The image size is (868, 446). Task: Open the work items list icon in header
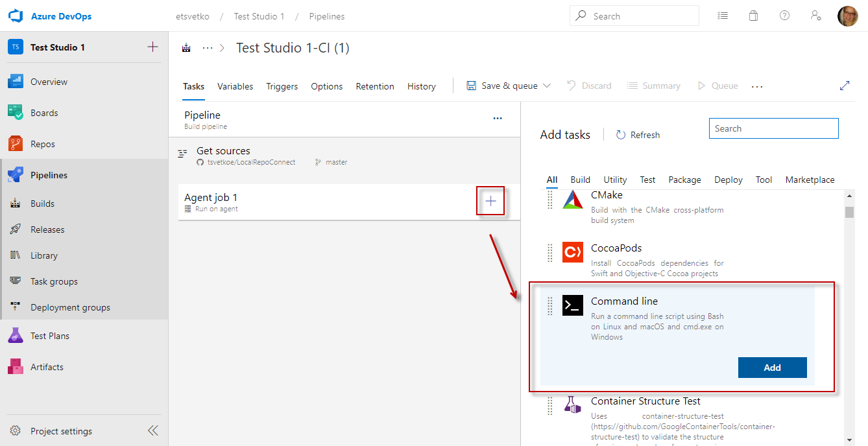[x=723, y=16]
